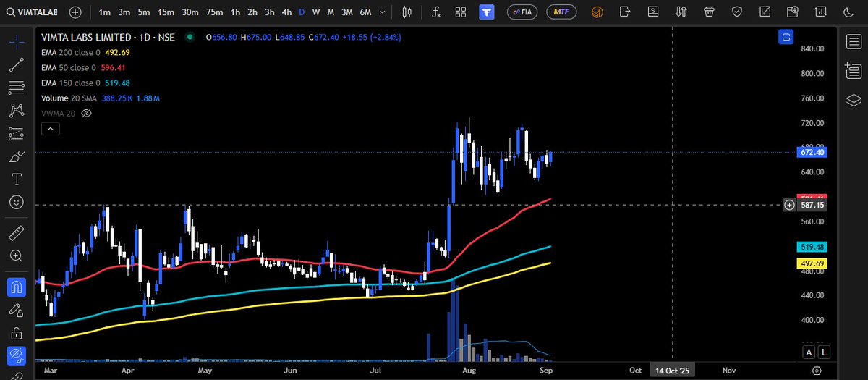Open the object tree layers icon
Screen dimensions: 868x380
[854, 99]
